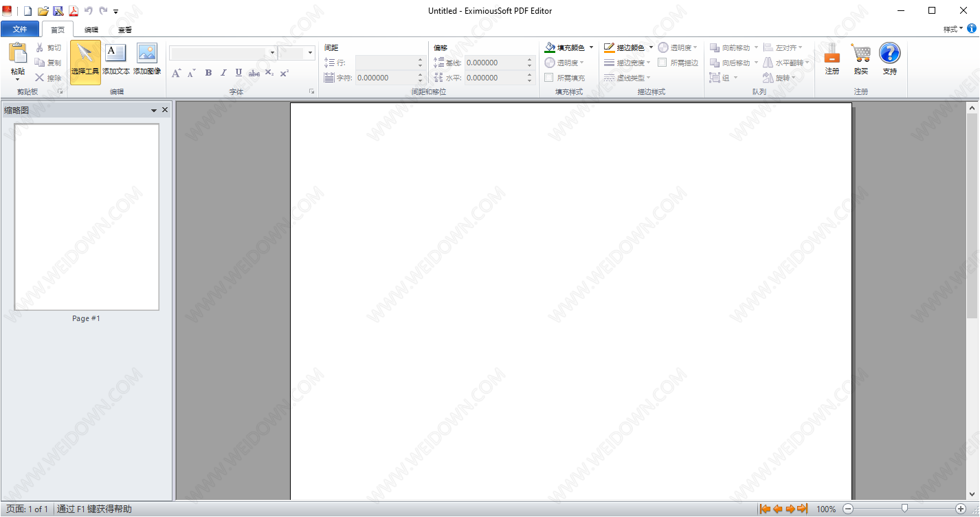The width and height of the screenshot is (980, 517).
Task: Click the blue info icon near 样式
Action: point(972,29)
